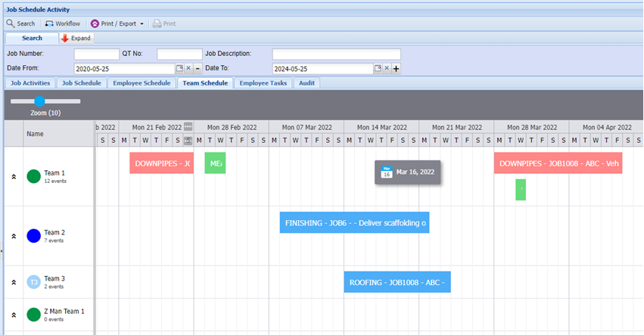This screenshot has height=335, width=644.
Task: Open the Date From calendar picker
Action: 179,69
